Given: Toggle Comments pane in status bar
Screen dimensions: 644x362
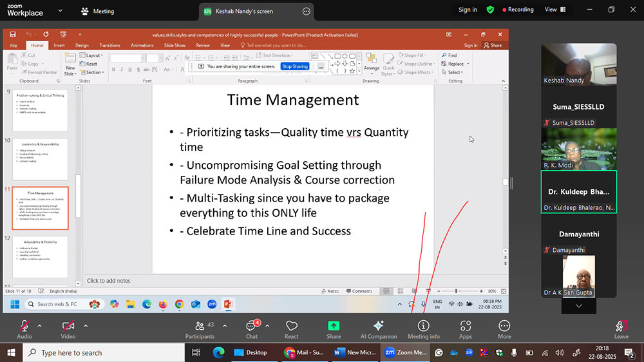Looking at the screenshot, I should click(359, 291).
